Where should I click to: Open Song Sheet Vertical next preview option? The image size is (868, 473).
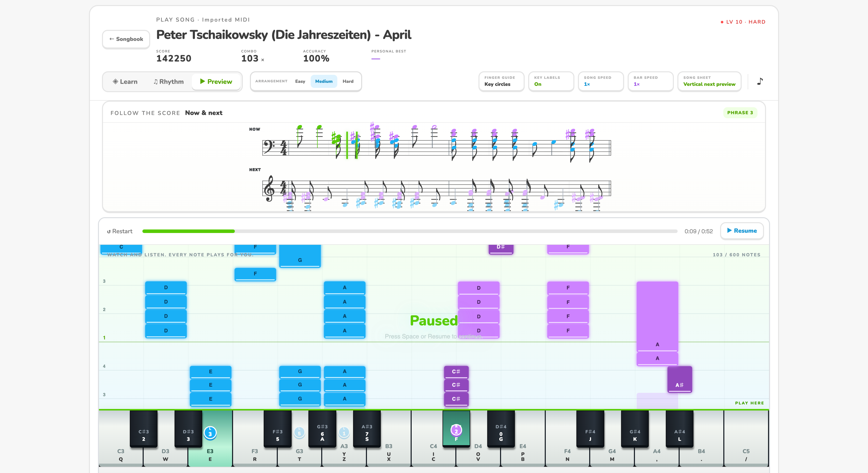[709, 81]
